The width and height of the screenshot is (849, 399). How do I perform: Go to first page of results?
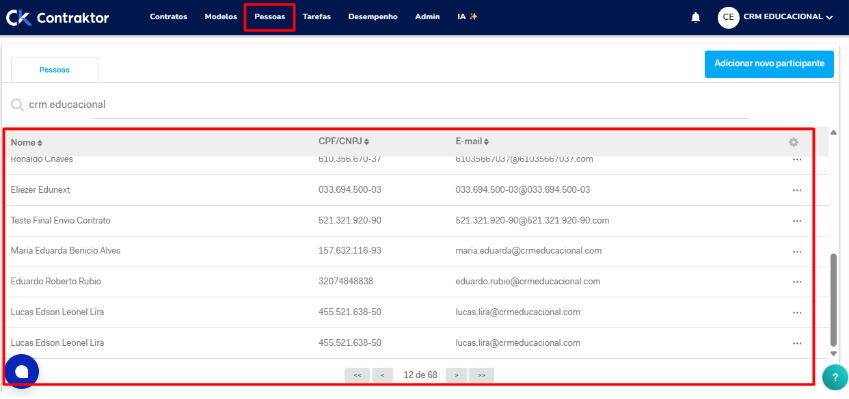click(x=357, y=375)
